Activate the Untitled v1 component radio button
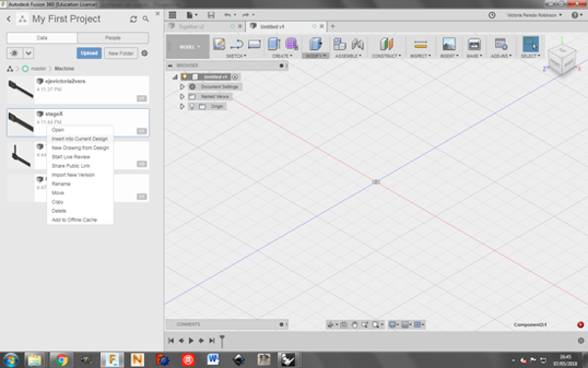The image size is (588, 368). tap(235, 77)
